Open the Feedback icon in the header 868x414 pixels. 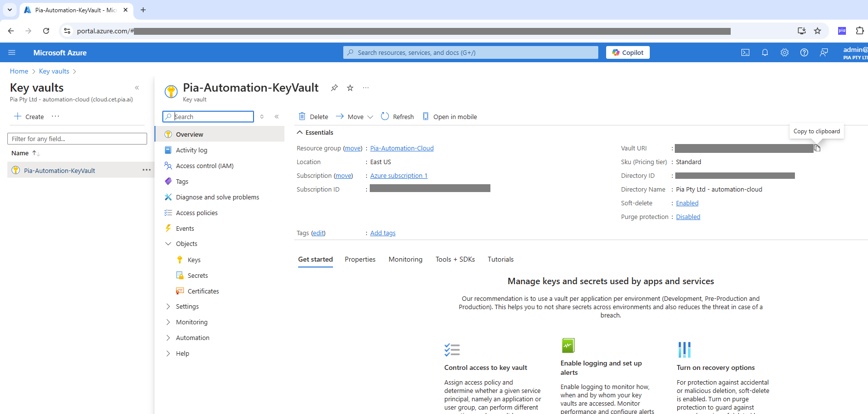point(824,52)
